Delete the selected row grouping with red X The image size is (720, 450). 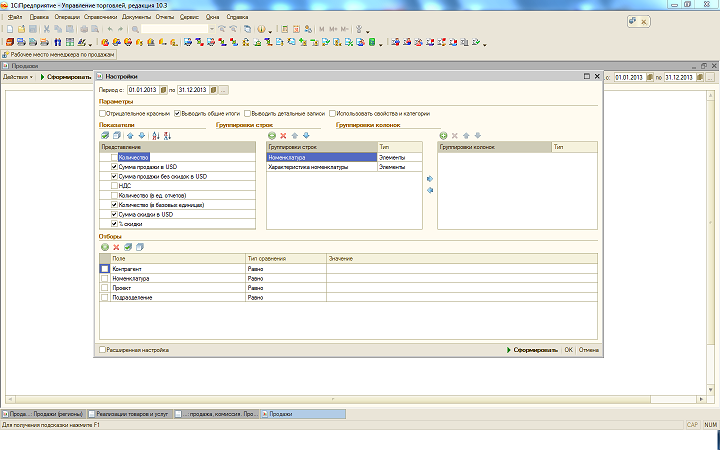pos(283,135)
